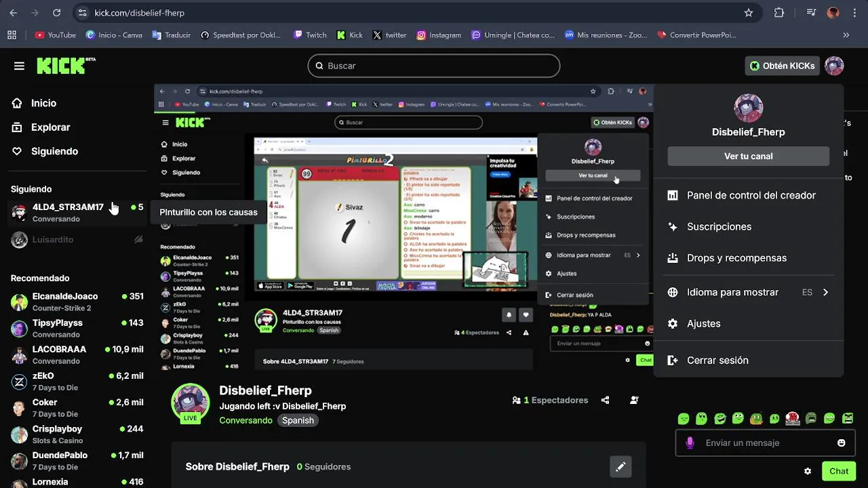Open emoji picker in chat input
The image size is (868, 488).
[842, 443]
